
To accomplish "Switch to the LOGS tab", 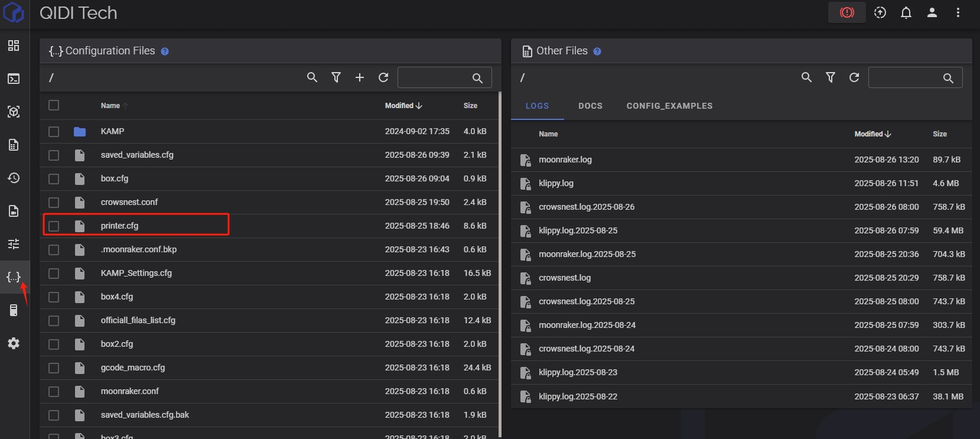I will pyautogui.click(x=538, y=106).
